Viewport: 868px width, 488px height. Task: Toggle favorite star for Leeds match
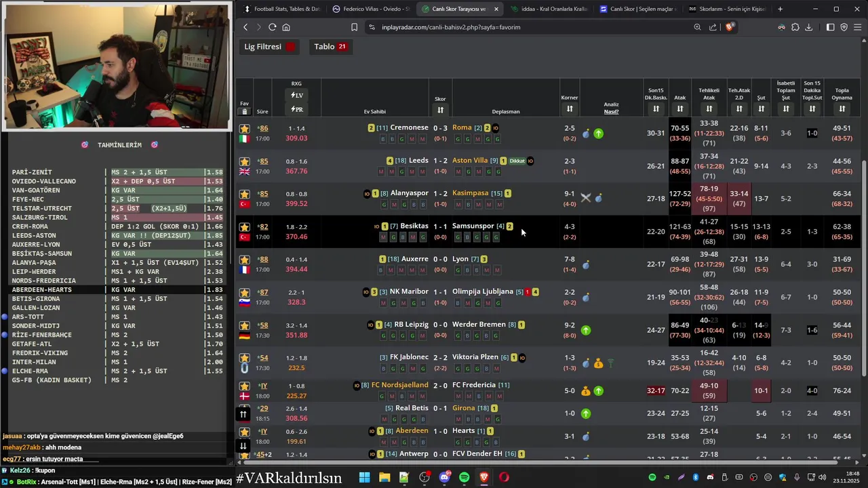coord(245,161)
